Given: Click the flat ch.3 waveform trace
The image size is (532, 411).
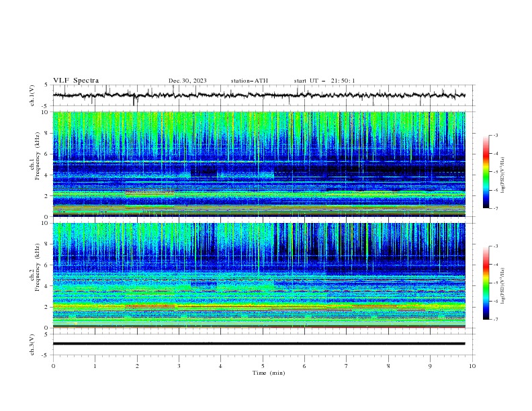Looking at the screenshot, I should click(x=259, y=344).
